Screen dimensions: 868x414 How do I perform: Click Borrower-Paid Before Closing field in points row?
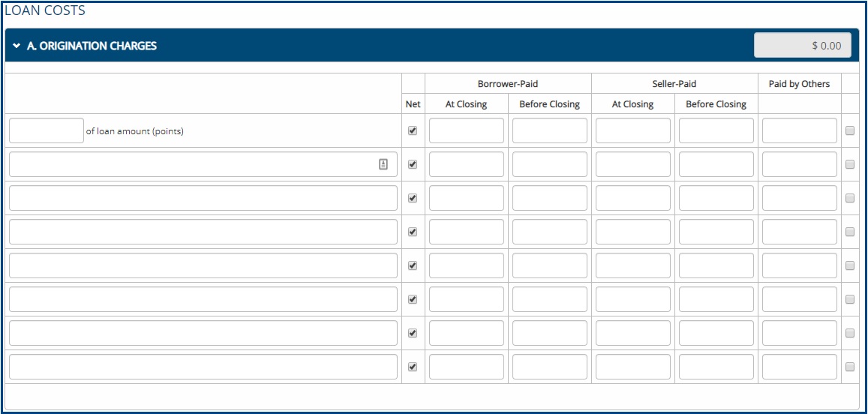coord(549,130)
